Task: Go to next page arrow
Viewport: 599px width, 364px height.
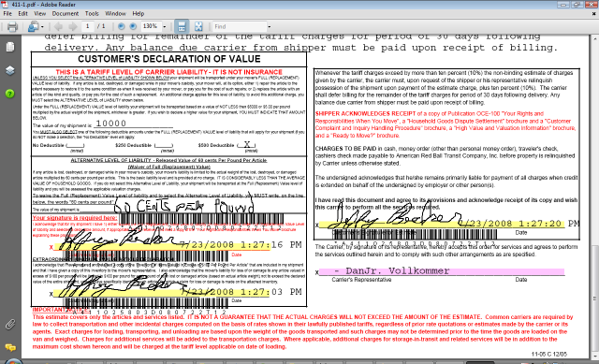Action: point(73,27)
